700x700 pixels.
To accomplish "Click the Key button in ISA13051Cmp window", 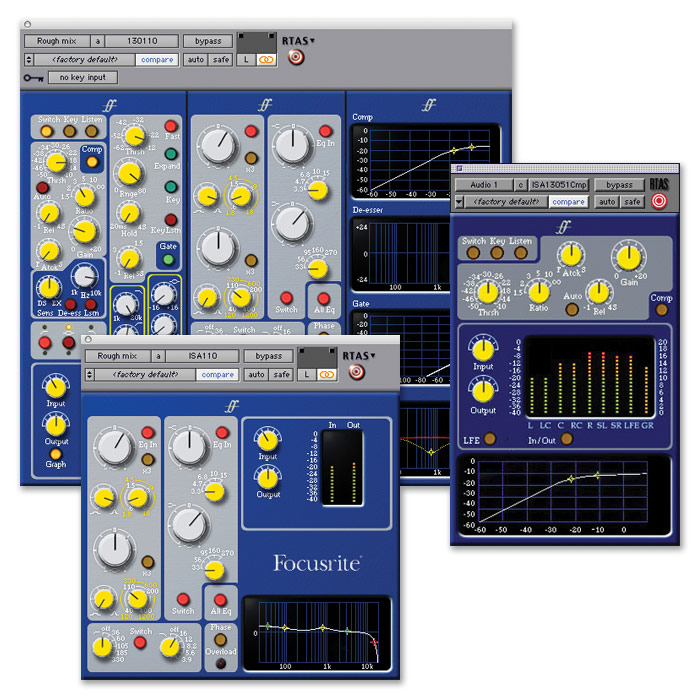I will (497, 253).
